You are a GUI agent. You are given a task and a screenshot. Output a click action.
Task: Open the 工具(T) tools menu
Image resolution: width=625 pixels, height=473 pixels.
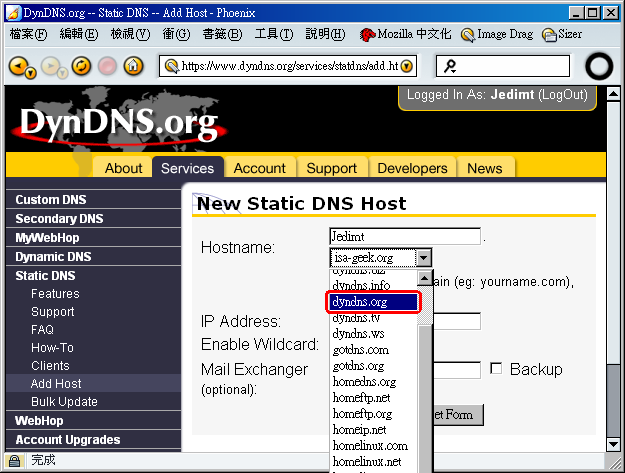click(x=273, y=35)
